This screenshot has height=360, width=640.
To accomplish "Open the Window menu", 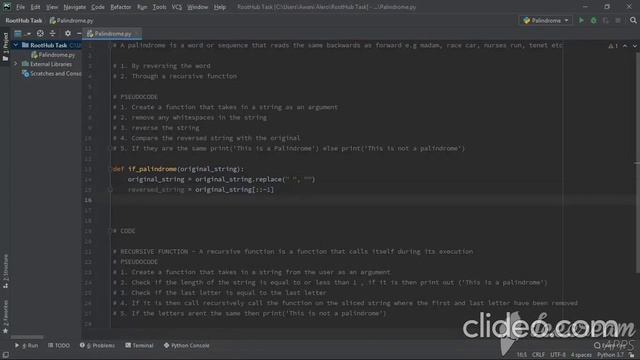I will click(198, 7).
